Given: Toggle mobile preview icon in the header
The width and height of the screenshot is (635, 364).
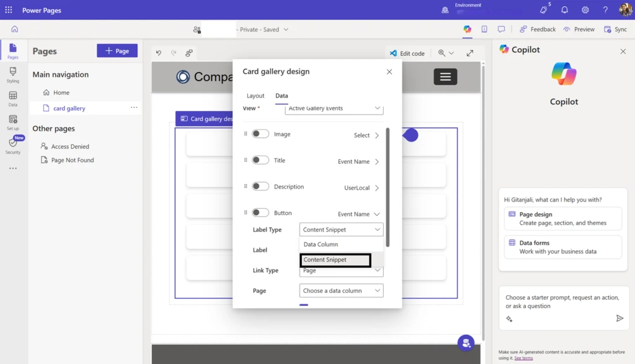Looking at the screenshot, I should tap(484, 29).
